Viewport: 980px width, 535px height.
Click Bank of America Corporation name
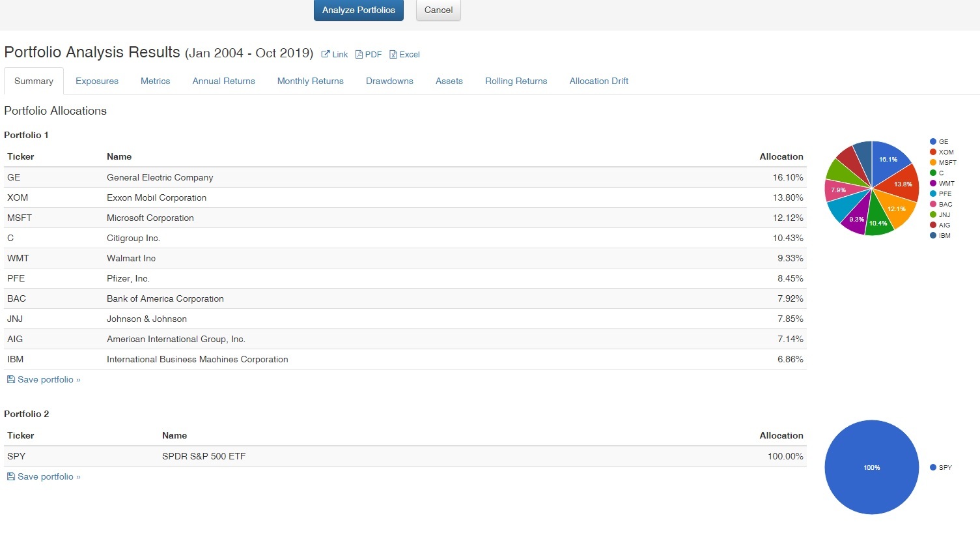pos(165,298)
